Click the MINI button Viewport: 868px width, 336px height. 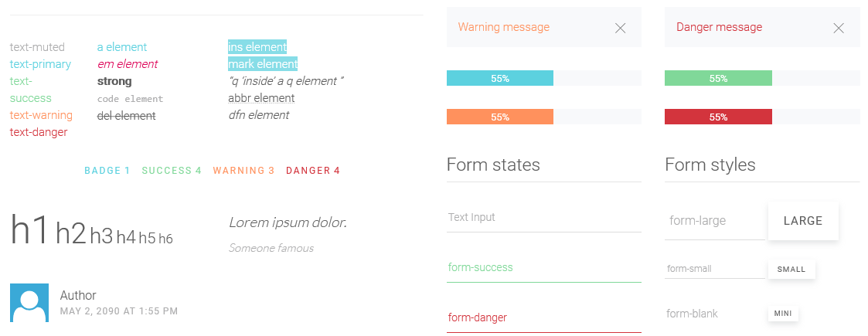[783, 314]
